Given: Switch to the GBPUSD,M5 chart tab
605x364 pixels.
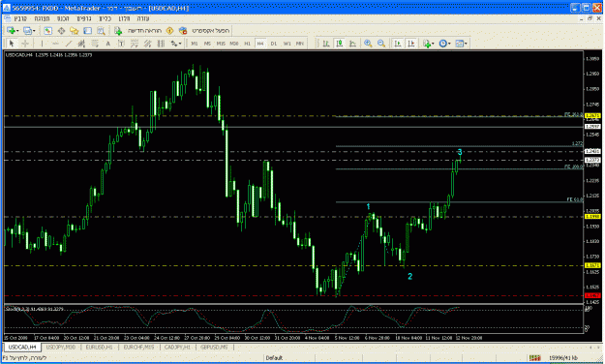Looking at the screenshot, I should click(214, 347).
